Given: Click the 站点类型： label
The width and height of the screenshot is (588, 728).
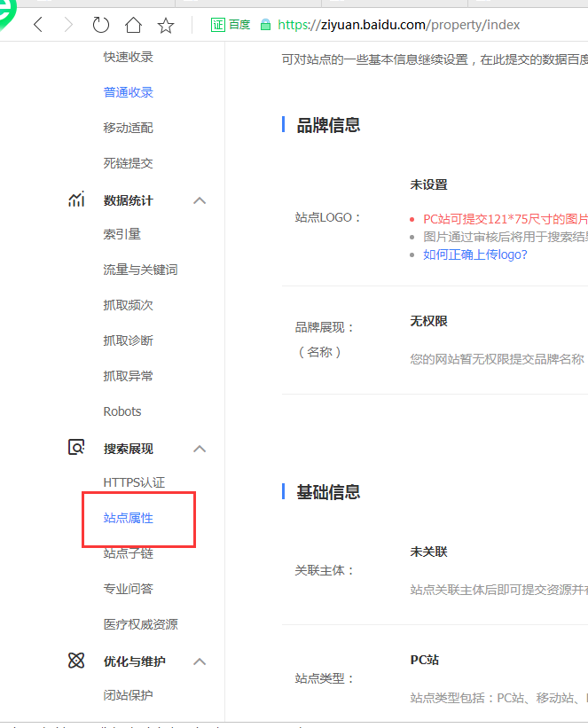Looking at the screenshot, I should coord(325,678).
